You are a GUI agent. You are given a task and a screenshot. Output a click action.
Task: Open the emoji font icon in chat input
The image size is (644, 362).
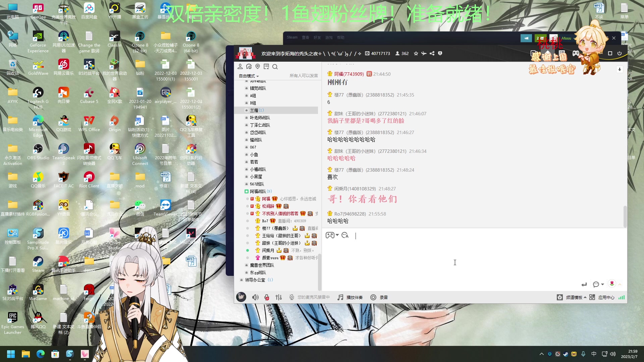[345, 235]
